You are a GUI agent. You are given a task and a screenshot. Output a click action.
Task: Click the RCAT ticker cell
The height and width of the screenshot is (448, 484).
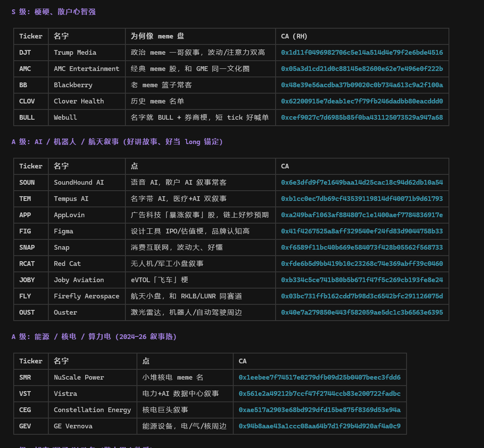[31, 264]
